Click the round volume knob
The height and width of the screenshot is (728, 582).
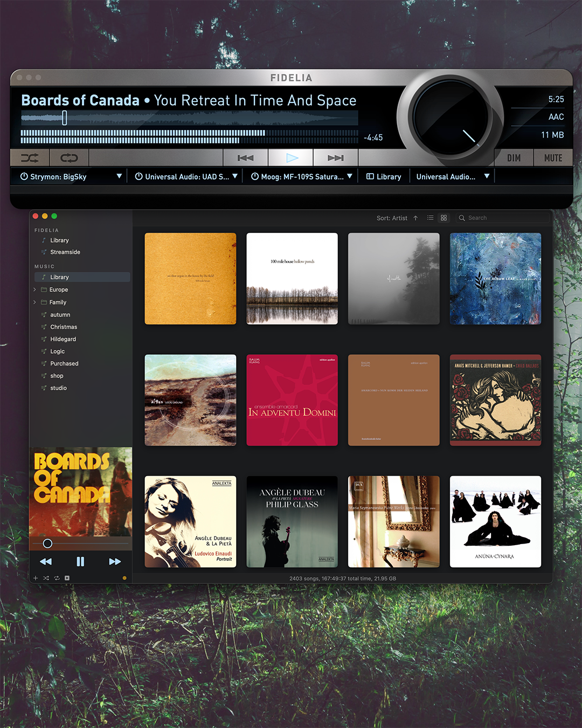coord(450,118)
